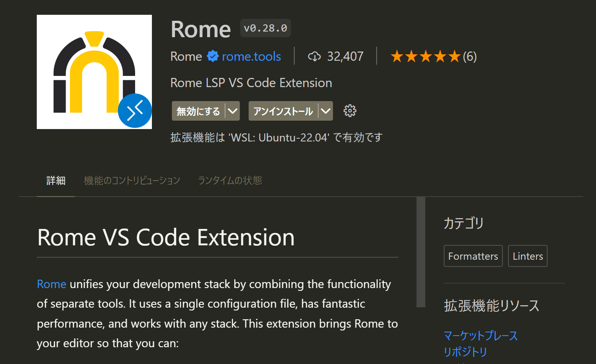Click the WSL: Ubuntu-22.04 status message
The image size is (596, 364).
[277, 137]
